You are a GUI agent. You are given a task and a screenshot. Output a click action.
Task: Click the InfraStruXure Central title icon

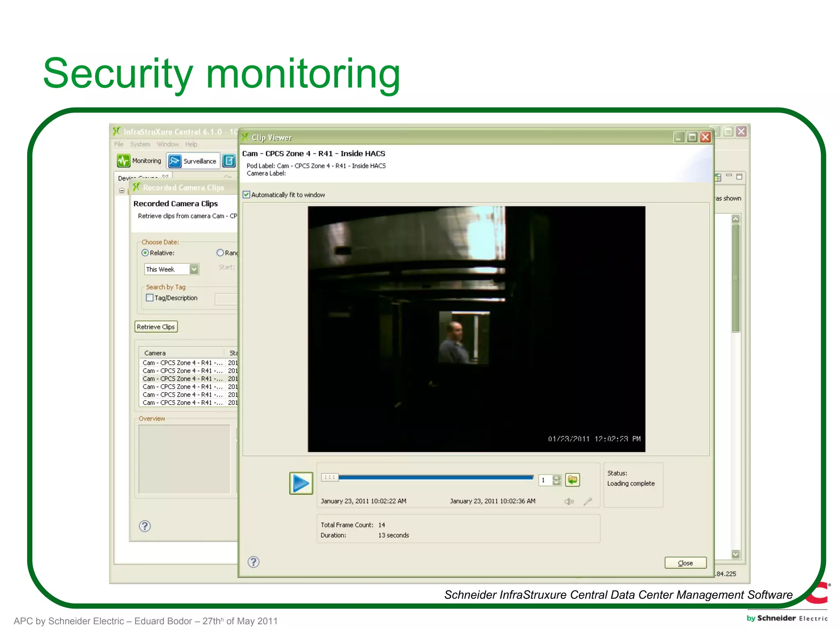coord(117,131)
